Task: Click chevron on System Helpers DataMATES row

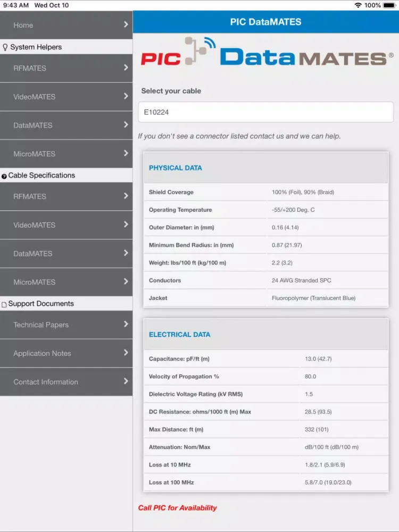Action: coord(126,124)
